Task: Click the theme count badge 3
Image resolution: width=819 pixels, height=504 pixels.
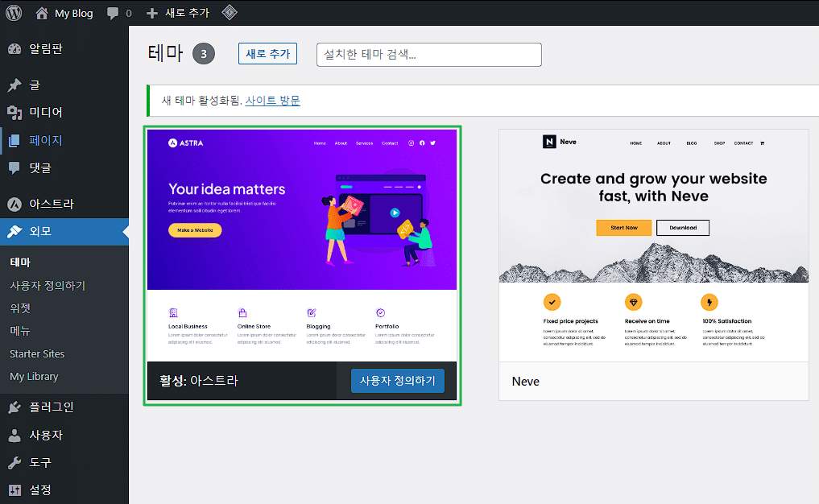Action: 204,54
